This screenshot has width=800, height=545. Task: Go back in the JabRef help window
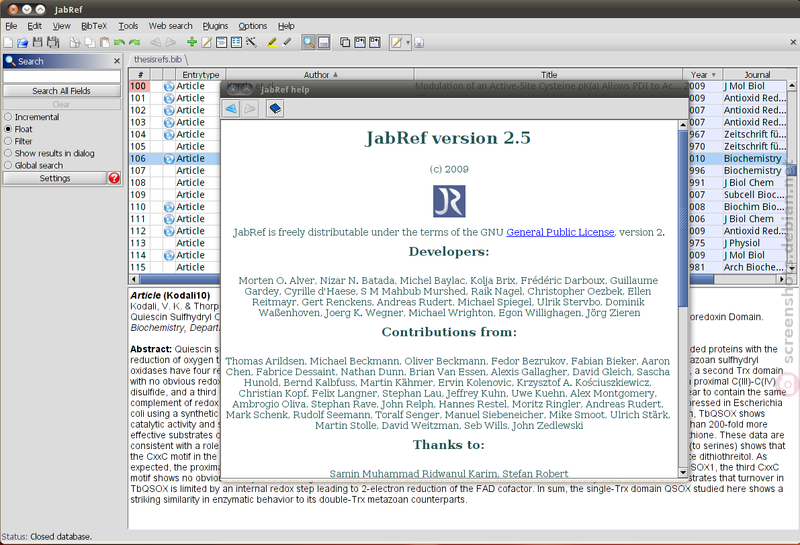point(231,108)
